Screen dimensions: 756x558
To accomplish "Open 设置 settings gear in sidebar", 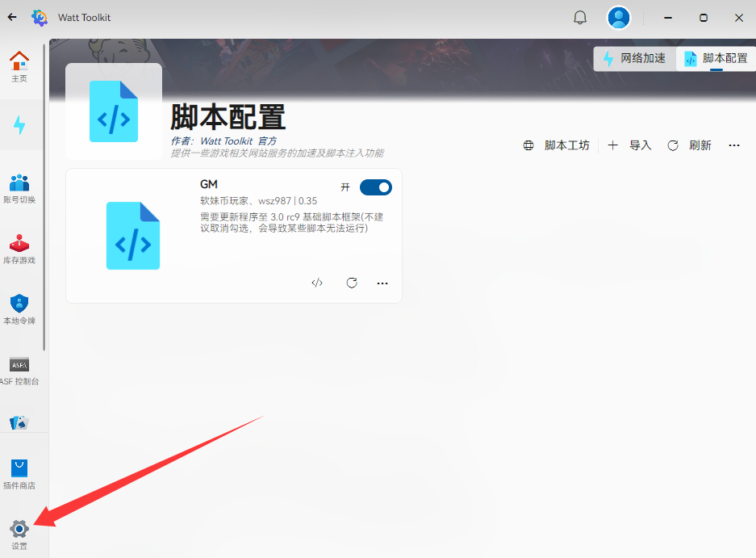I will 19,535.
